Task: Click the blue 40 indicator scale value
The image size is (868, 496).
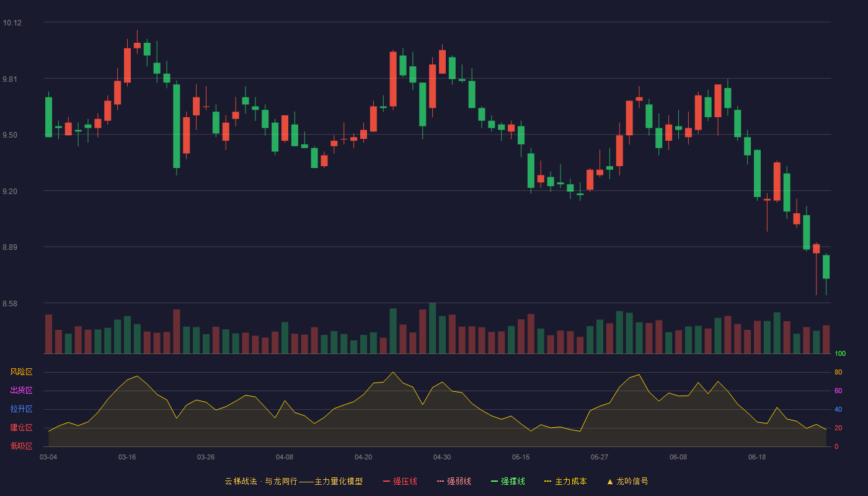Action: pyautogui.click(x=838, y=409)
